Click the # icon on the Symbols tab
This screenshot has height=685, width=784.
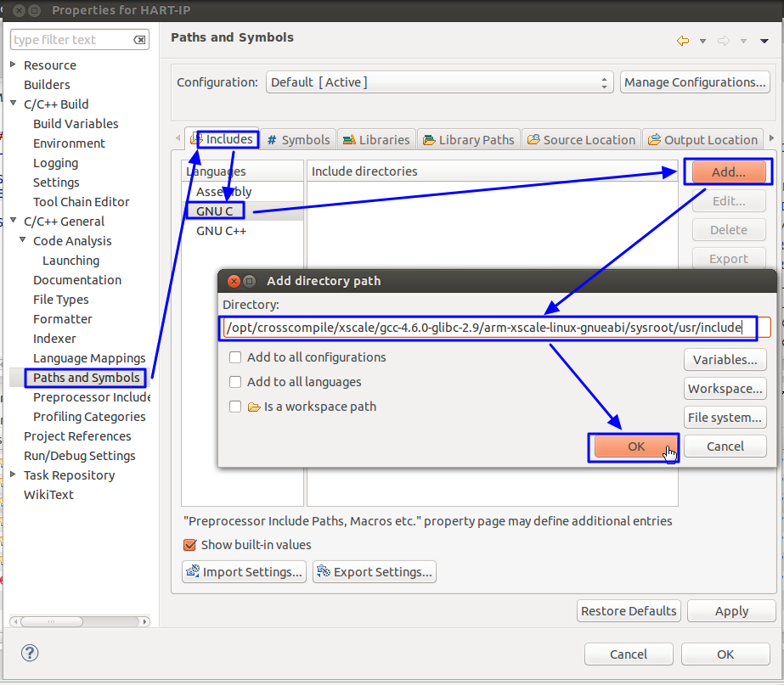point(274,139)
